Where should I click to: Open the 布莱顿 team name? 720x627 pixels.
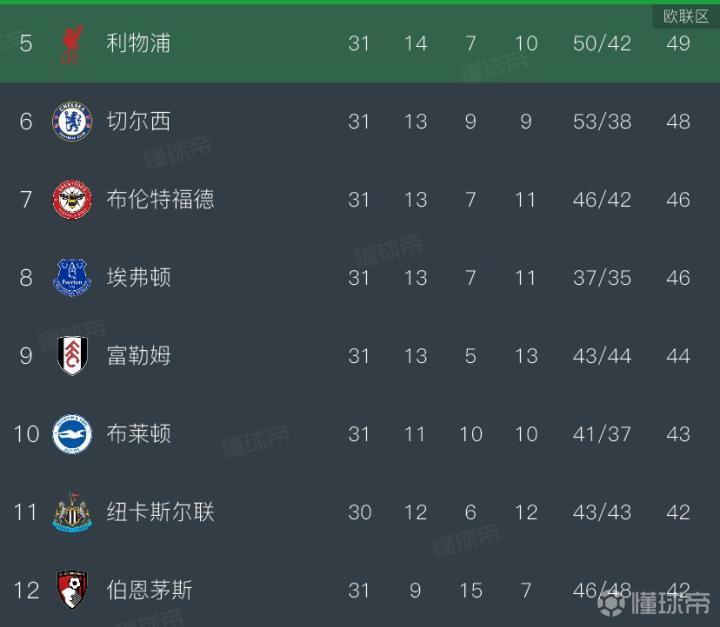click(138, 434)
